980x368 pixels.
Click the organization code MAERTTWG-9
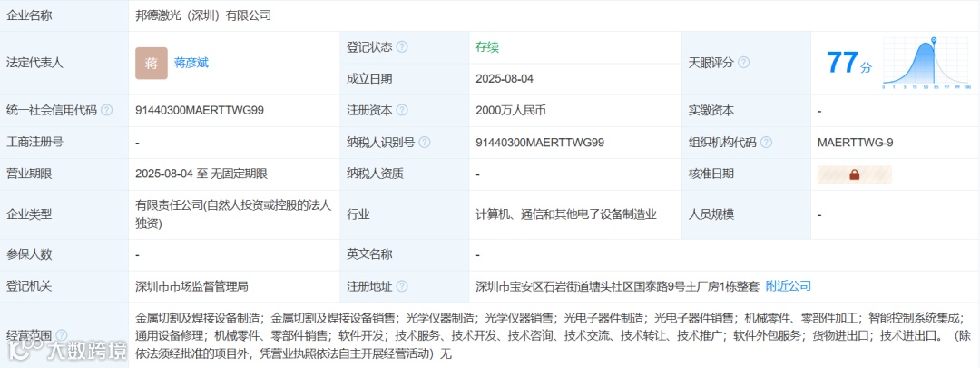[x=855, y=142]
